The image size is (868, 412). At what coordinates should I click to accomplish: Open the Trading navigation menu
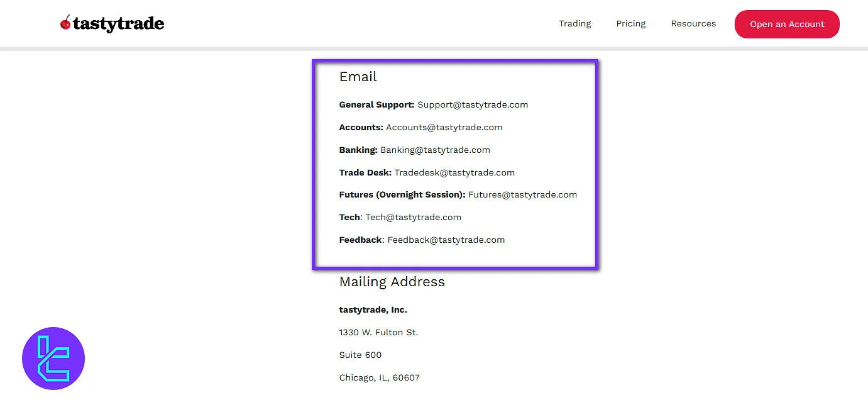click(x=574, y=24)
